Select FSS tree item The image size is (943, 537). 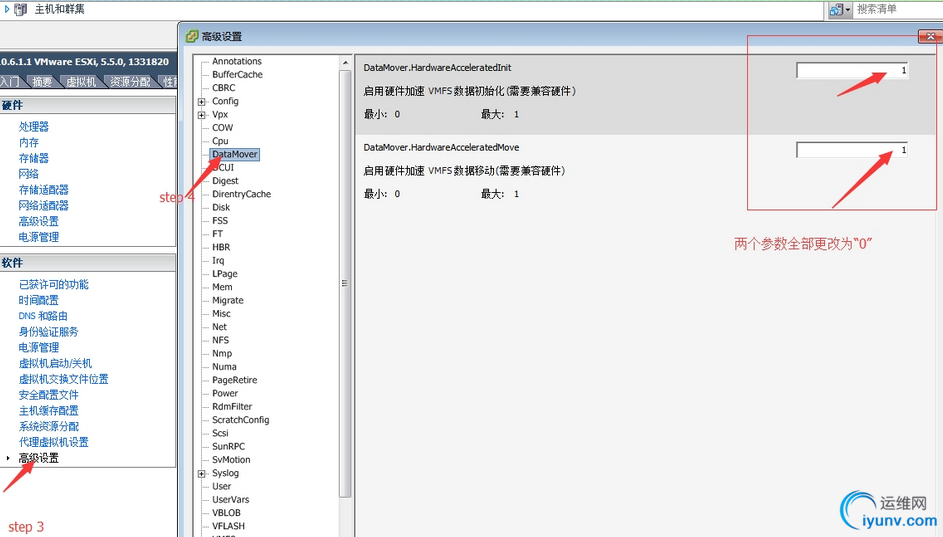pos(220,221)
